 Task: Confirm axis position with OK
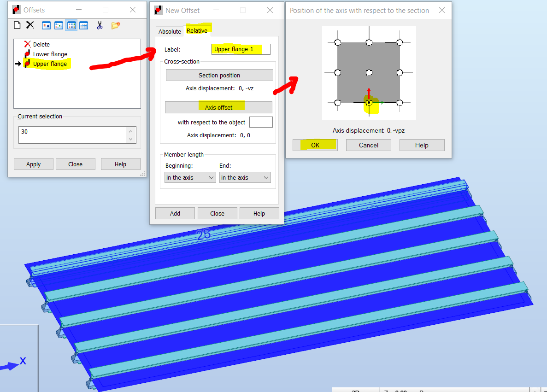pyautogui.click(x=315, y=145)
